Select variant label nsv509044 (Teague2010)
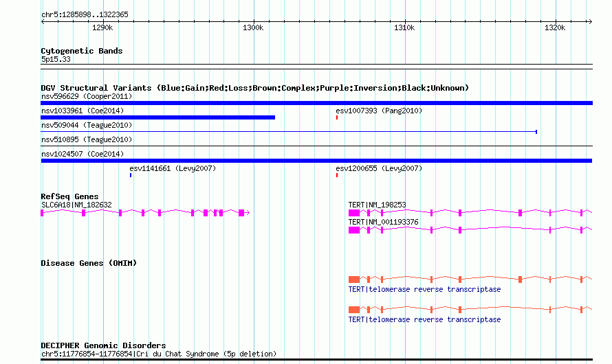 [x=87, y=125]
